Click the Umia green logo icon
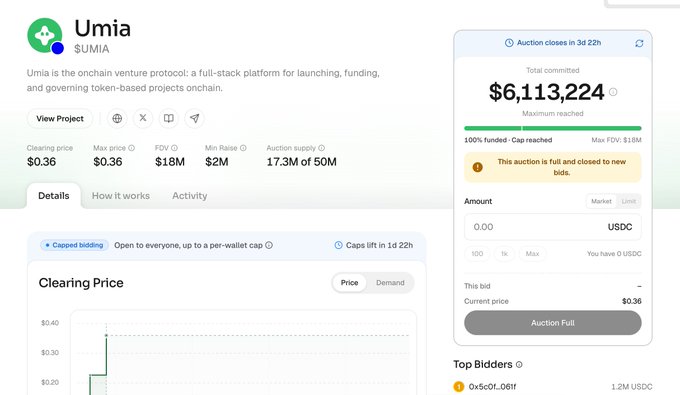680x395 pixels. click(45, 35)
